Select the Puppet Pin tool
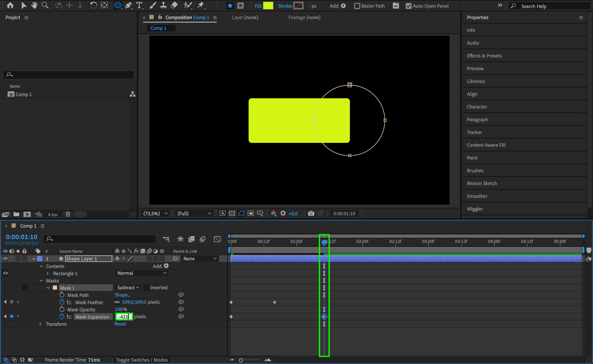 (x=201, y=5)
